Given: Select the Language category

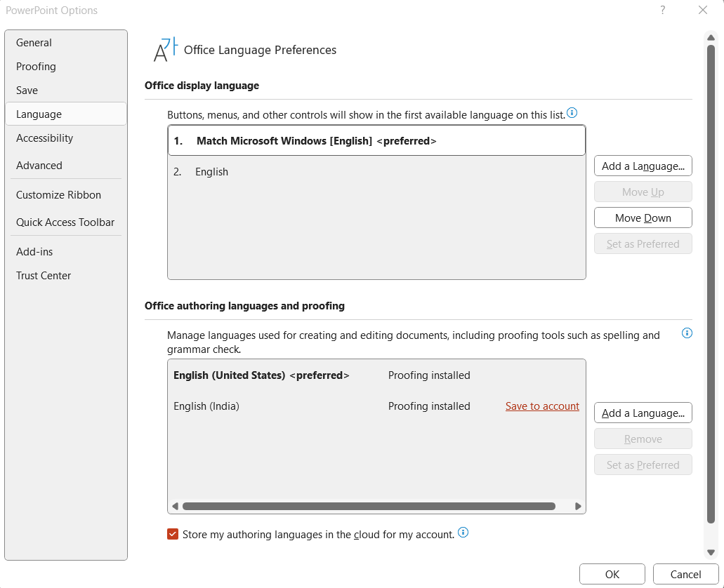Looking at the screenshot, I should coord(65,114).
